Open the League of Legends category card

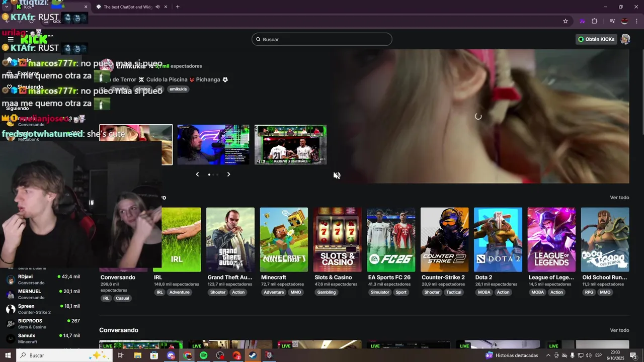click(x=551, y=240)
